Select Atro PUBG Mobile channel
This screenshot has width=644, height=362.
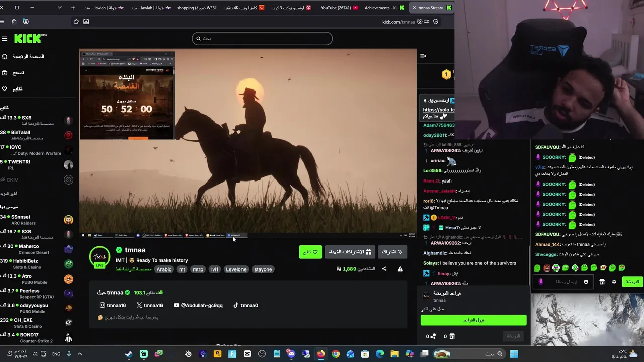[x=37, y=279]
